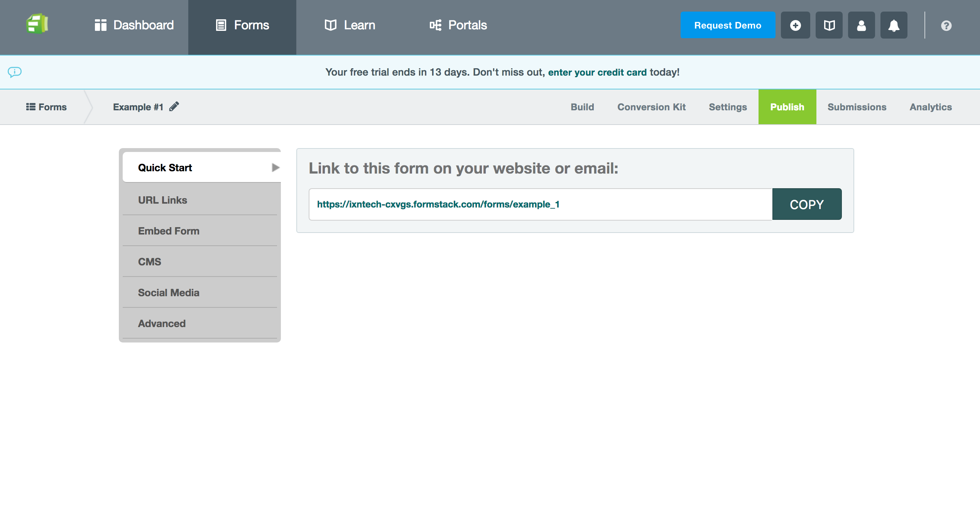Go back to Forms list breadcrumb
This screenshot has height=523, width=980.
pyautogui.click(x=46, y=107)
